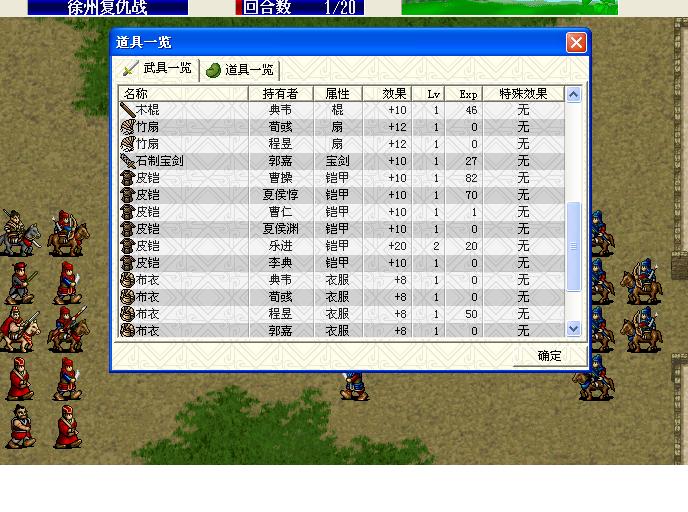688x512 pixels.
Task: Select 李典's 皮铠 armor icon
Action: (128, 263)
